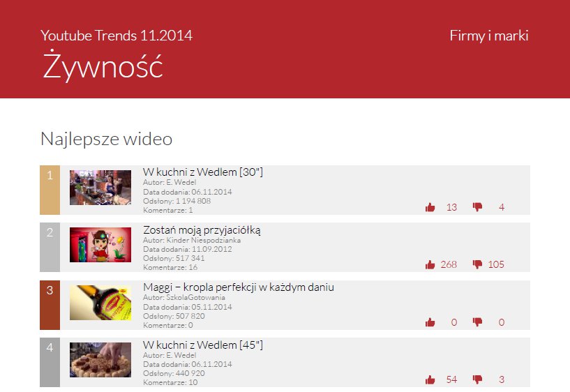570x392 pixels.
Task: Click thumbnail of first ranked Wedel video
Action: 100,188
